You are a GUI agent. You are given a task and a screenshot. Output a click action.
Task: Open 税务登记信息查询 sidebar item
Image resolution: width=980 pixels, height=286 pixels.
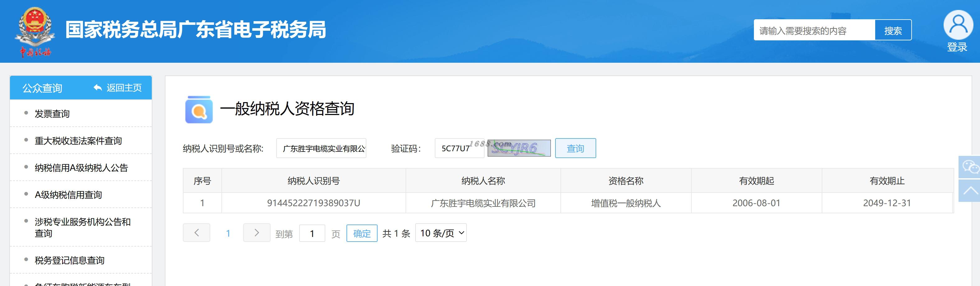click(70, 260)
